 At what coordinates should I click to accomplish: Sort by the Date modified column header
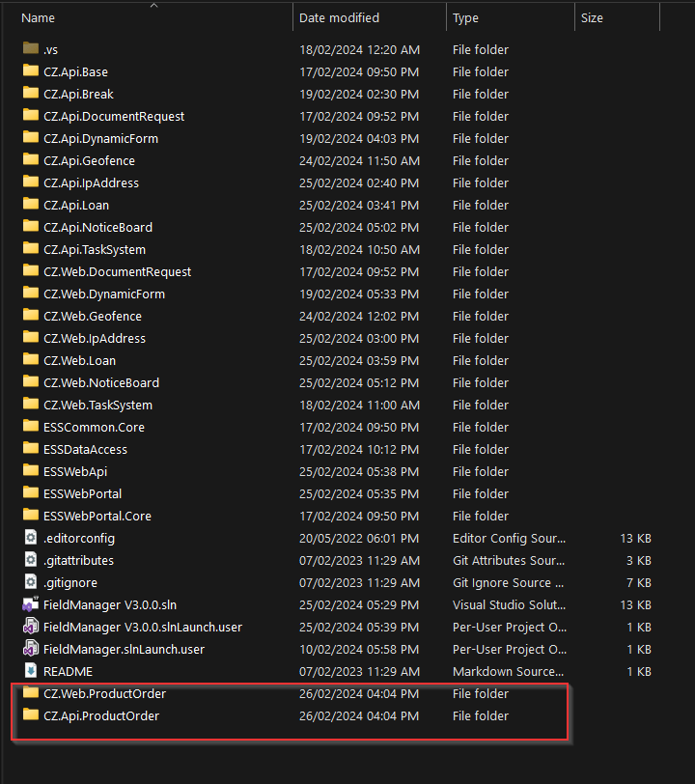point(339,18)
